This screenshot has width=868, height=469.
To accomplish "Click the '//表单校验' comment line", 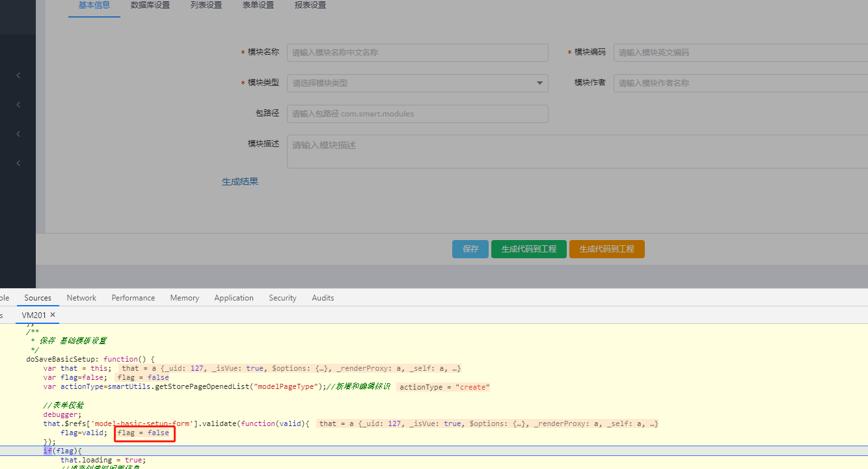I will coord(63,405).
